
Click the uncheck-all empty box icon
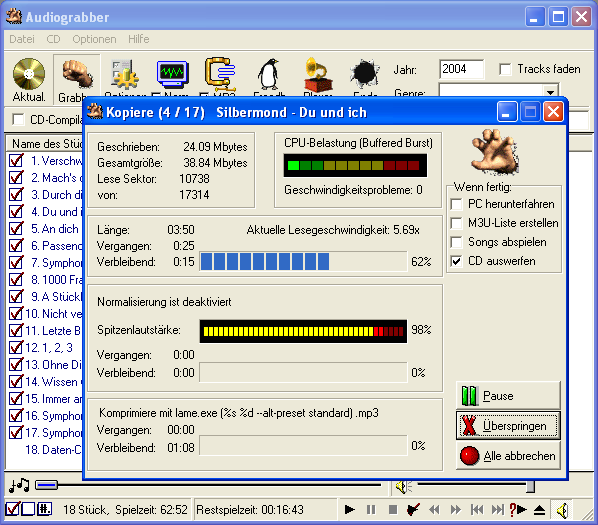(x=28, y=509)
